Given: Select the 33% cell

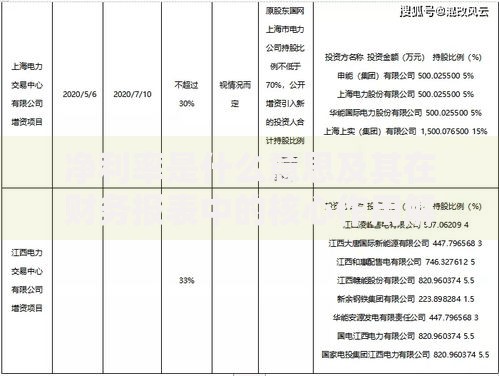Looking at the screenshot, I should point(186,280).
